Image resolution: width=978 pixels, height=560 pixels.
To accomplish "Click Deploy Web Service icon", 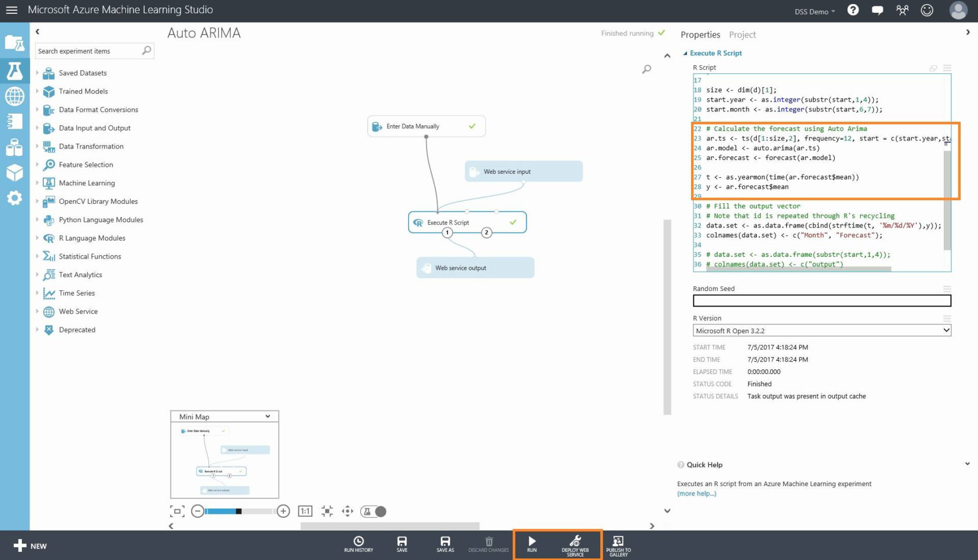I will pos(575,542).
